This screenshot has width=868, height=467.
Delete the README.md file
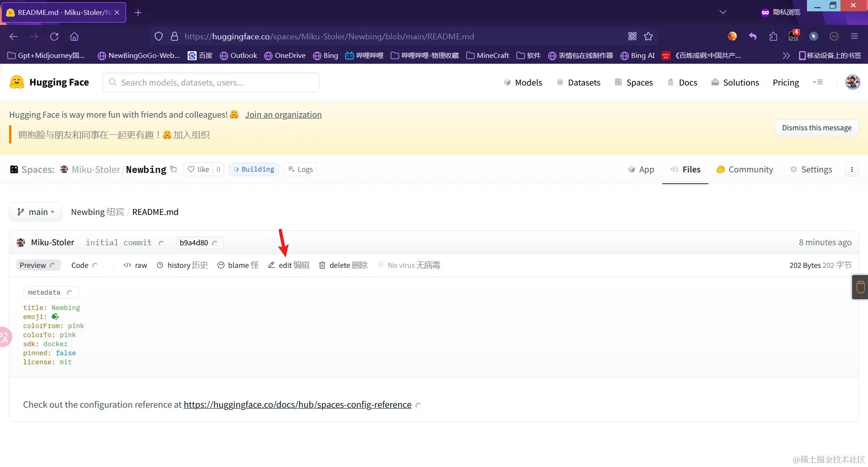click(x=344, y=265)
